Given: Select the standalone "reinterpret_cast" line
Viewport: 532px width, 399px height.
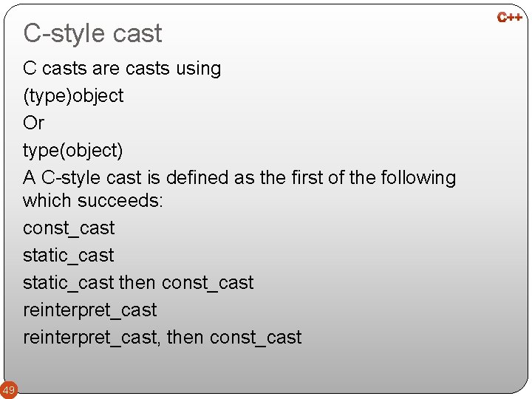Looking at the screenshot, I should click(90, 310).
